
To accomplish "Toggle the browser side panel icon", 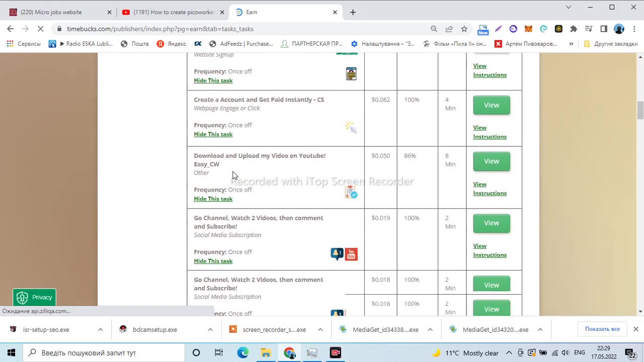I will coord(604,29).
